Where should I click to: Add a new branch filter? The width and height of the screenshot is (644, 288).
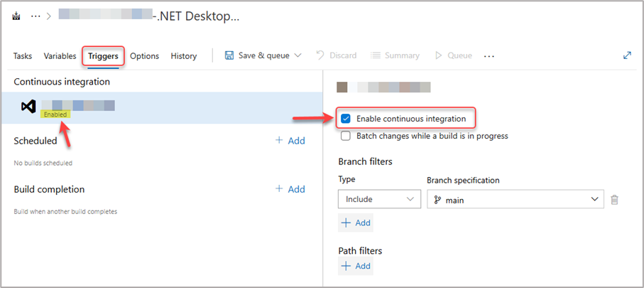point(356,223)
